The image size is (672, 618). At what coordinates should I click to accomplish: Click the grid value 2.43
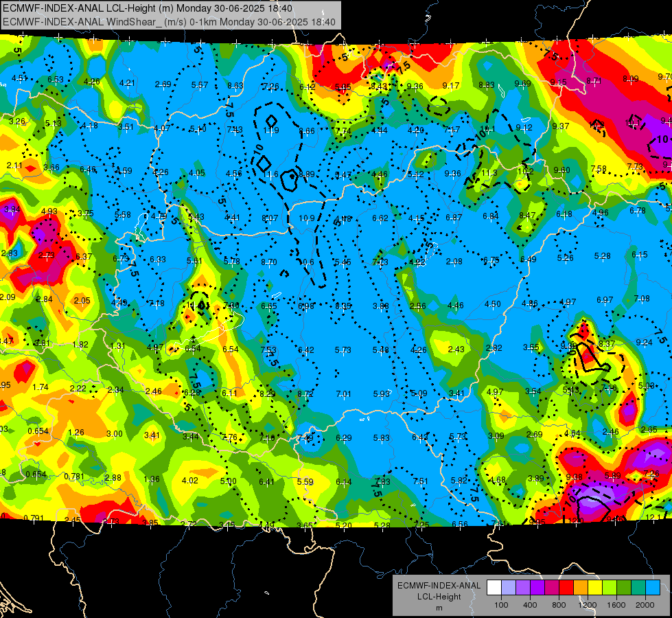coord(456,350)
